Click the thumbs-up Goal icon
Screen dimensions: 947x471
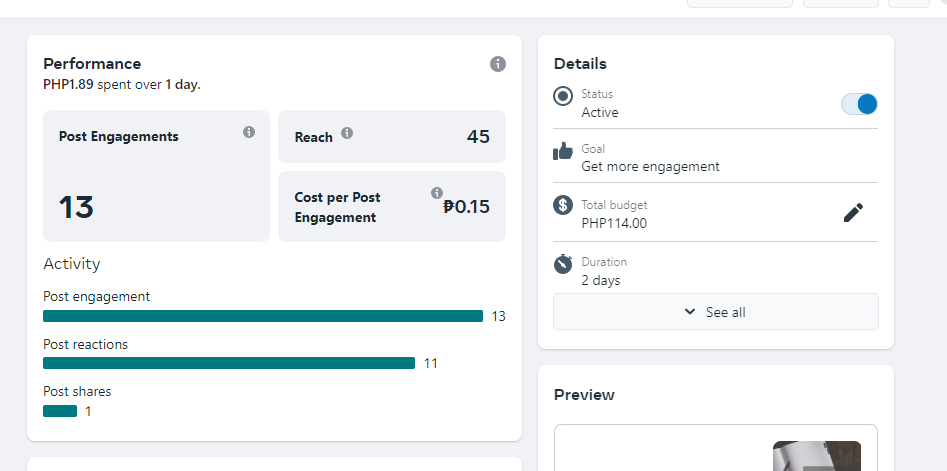(x=564, y=151)
